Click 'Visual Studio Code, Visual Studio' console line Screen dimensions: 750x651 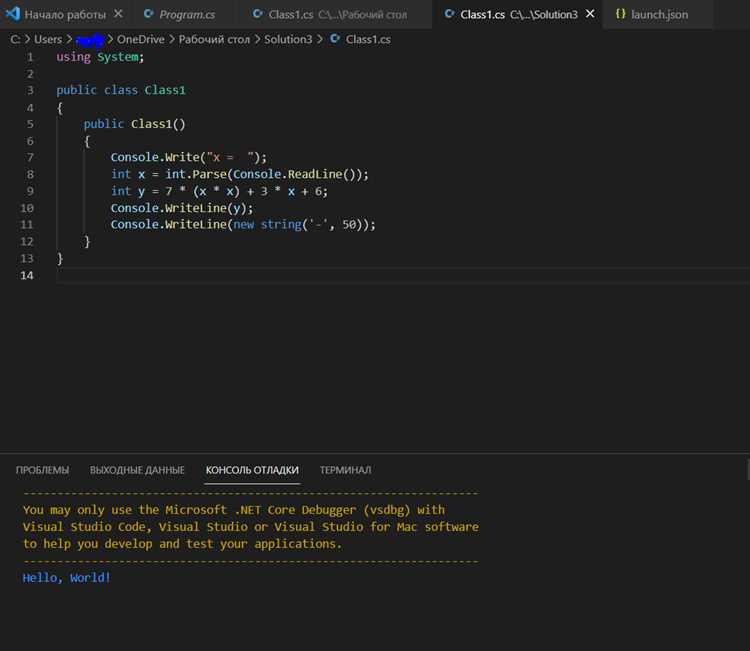click(251, 527)
